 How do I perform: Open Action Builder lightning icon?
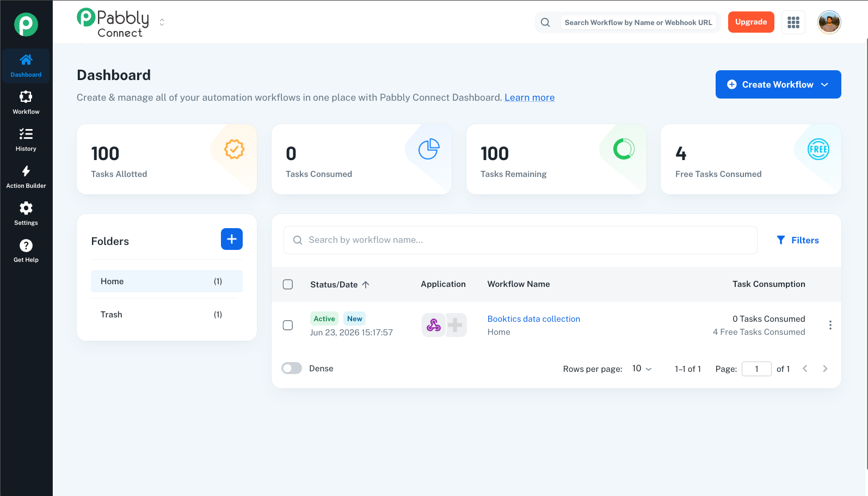(26, 171)
